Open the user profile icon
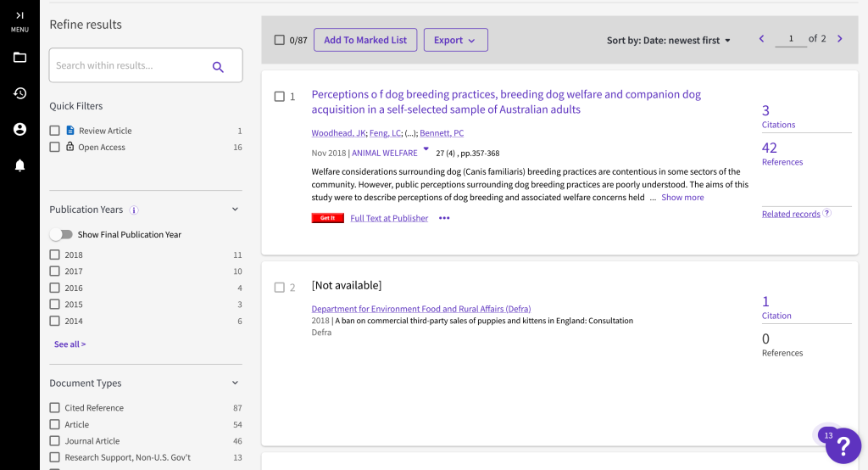 [x=19, y=129]
